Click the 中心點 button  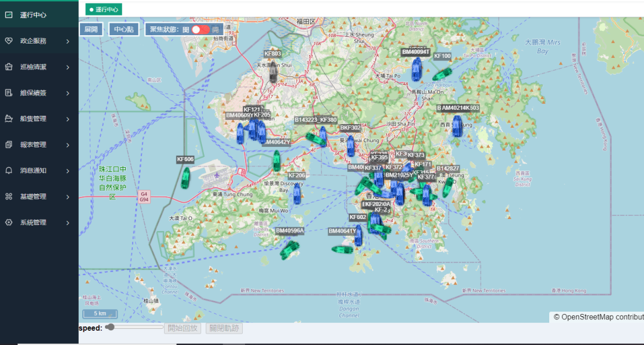point(123,29)
